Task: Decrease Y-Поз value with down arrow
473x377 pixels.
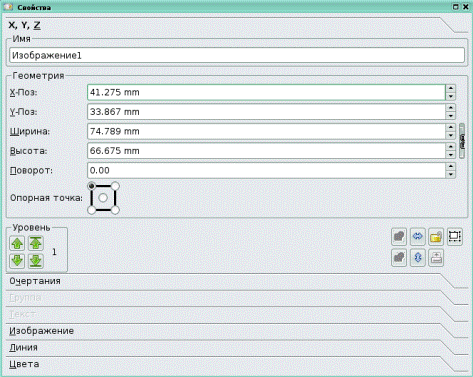Action: point(451,116)
